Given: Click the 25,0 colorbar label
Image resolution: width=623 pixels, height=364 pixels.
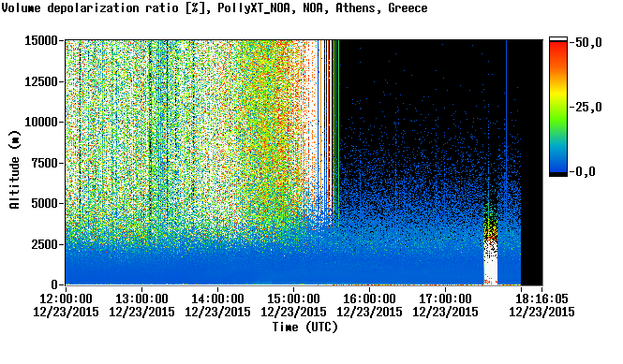Looking at the screenshot, I should [x=588, y=108].
